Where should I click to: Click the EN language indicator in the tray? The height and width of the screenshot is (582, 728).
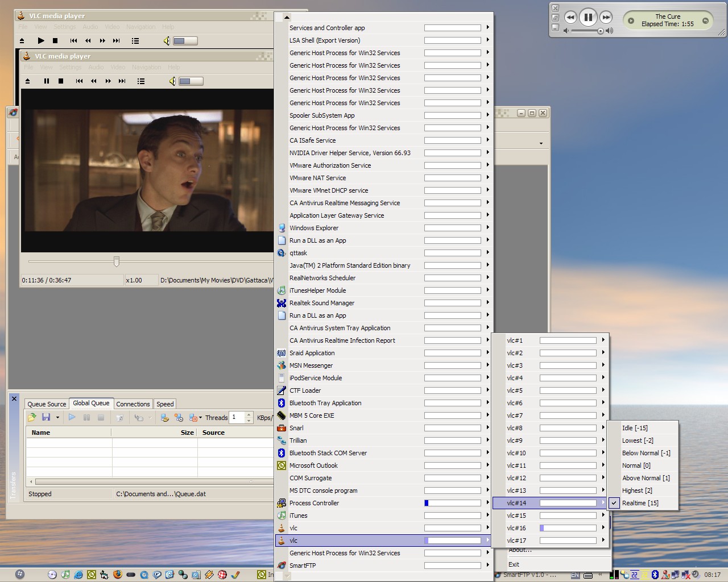(x=575, y=575)
